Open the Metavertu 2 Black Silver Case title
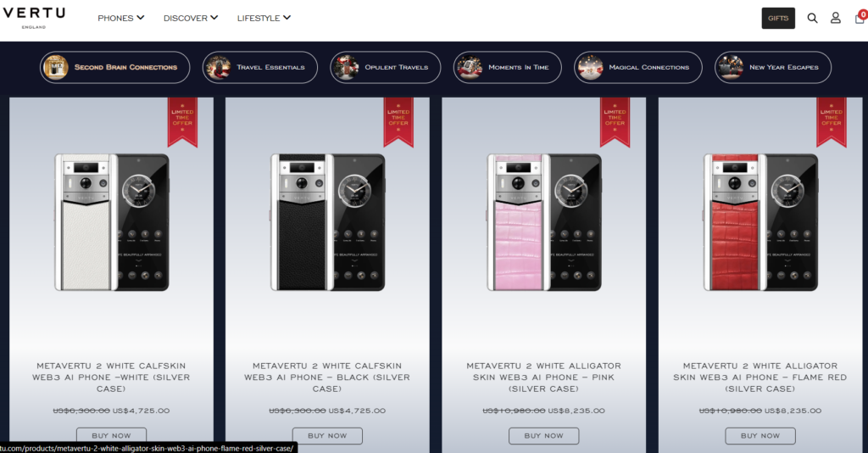This screenshot has width=868, height=453. point(327,377)
